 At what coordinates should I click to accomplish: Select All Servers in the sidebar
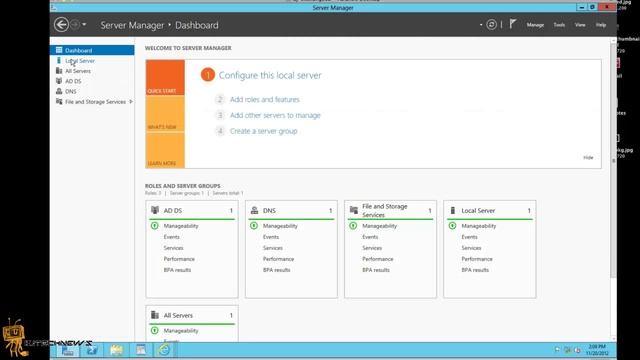click(92, 71)
